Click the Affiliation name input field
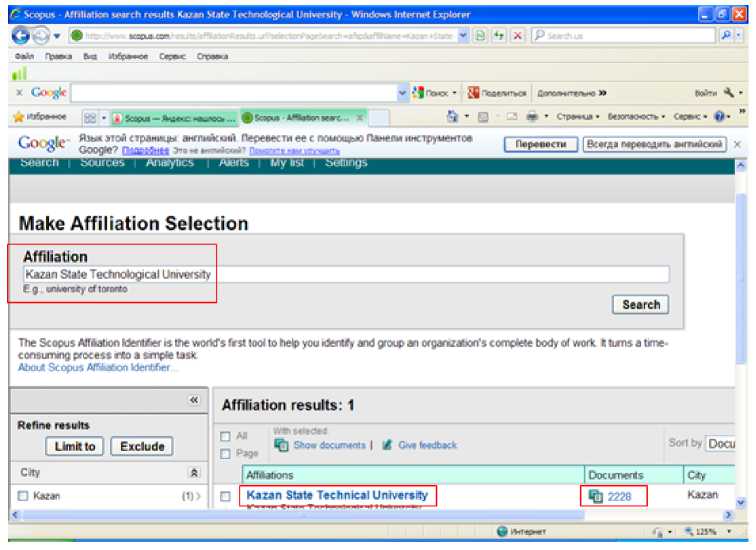The width and height of the screenshot is (756, 550). 346,274
